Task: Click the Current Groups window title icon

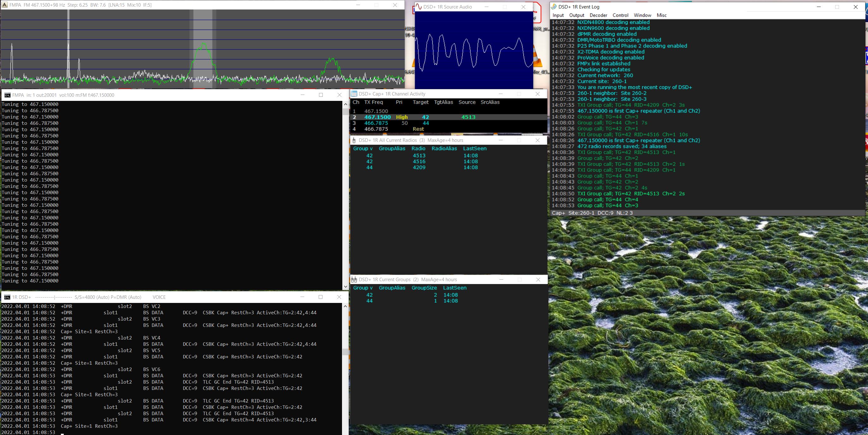Action: coord(354,280)
